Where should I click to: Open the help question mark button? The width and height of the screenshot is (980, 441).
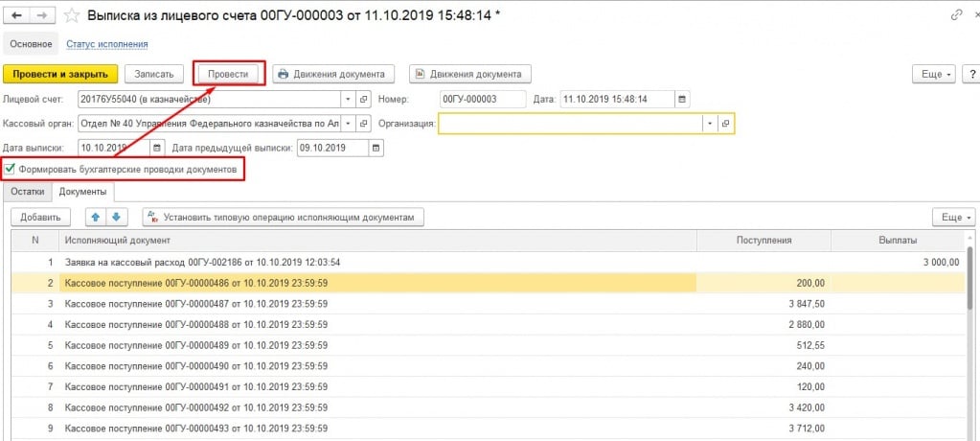(x=972, y=74)
